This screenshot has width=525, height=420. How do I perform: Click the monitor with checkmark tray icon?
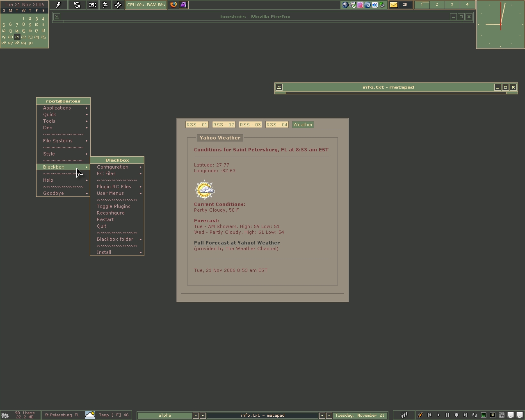[353, 5]
